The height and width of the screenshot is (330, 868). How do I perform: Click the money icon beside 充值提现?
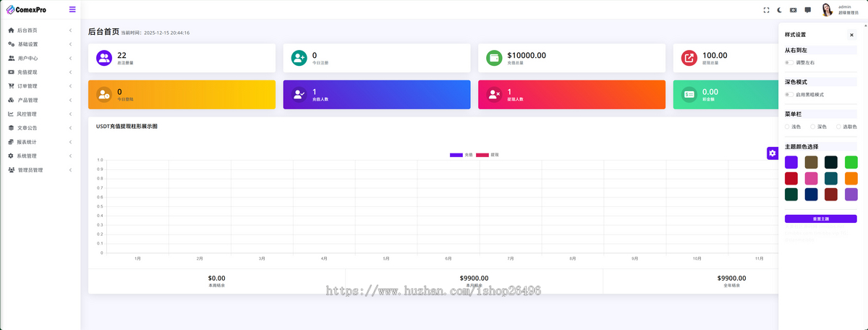tap(11, 72)
